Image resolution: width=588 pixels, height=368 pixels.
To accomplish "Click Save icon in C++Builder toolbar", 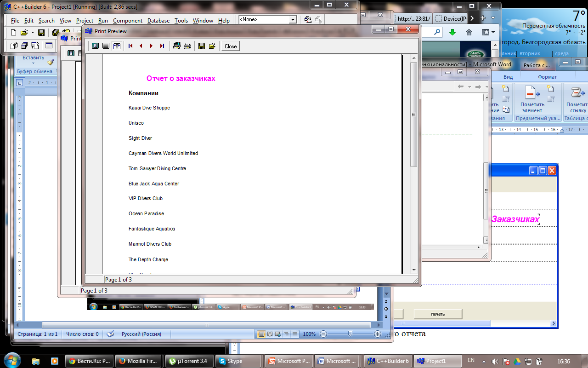I will pos(41,33).
